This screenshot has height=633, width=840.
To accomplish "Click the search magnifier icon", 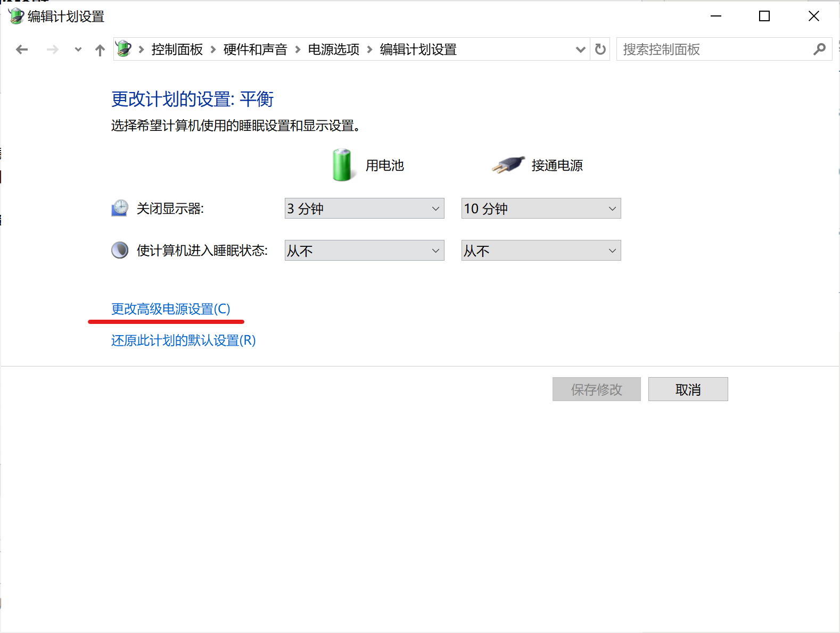I will pos(820,49).
